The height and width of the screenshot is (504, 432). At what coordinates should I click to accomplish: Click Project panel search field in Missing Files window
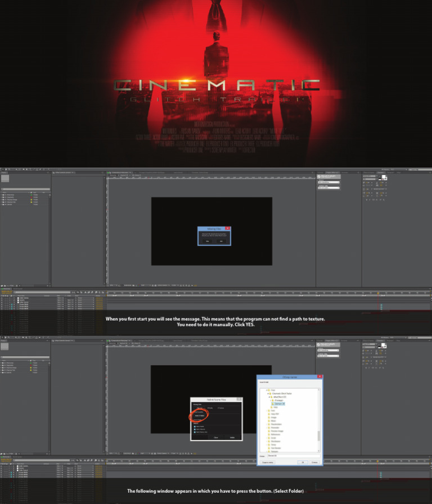pos(26,189)
